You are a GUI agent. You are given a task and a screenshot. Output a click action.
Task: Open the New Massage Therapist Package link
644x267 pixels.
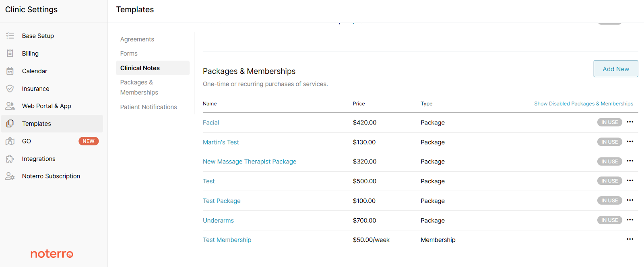249,161
